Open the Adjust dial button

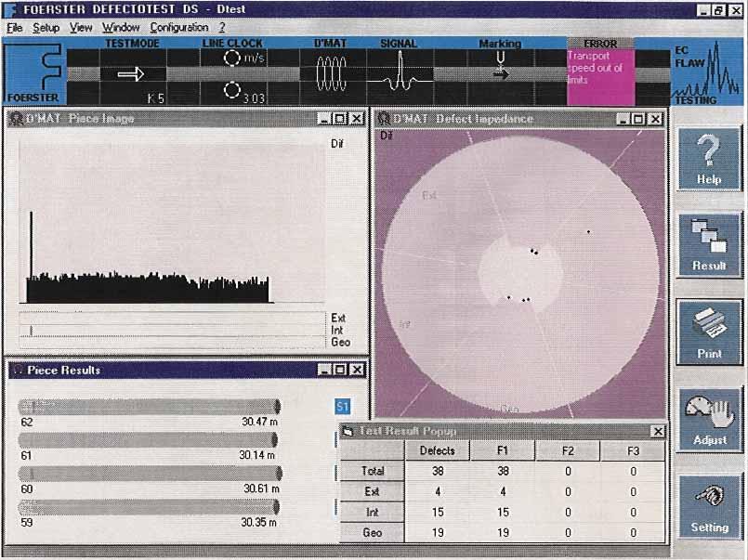pos(709,420)
